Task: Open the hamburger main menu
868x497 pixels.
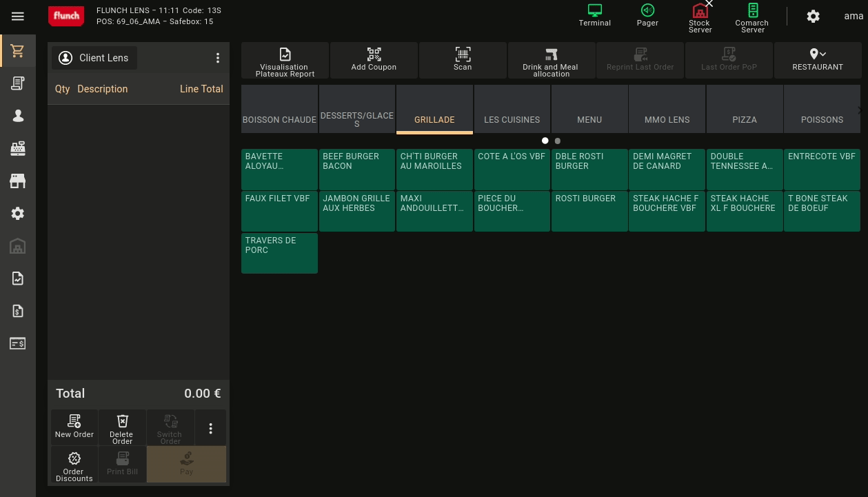Action: [18, 17]
